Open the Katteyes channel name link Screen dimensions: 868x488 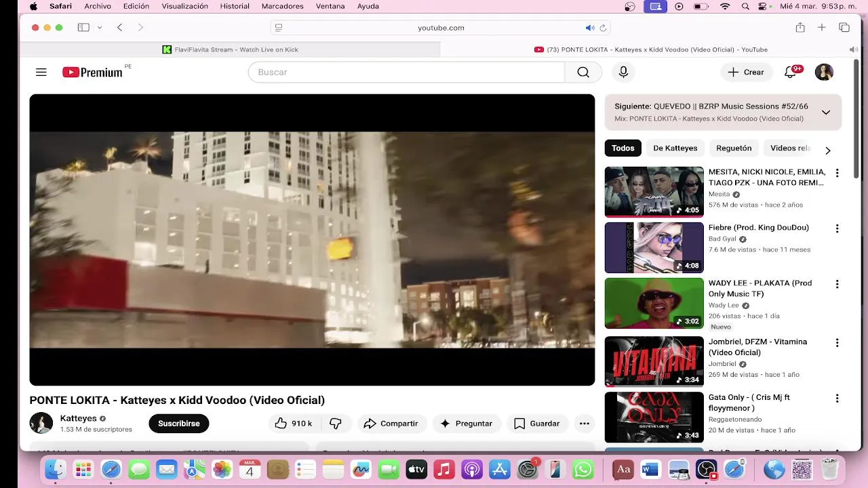(x=79, y=418)
